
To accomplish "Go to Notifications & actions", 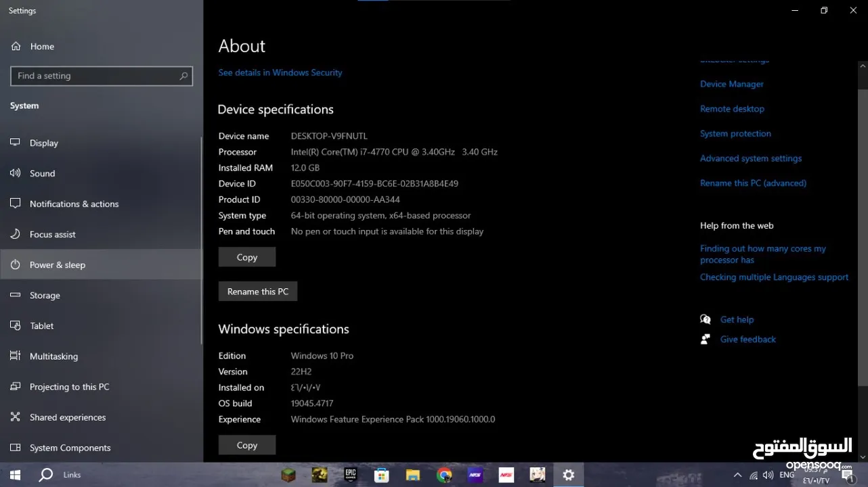I will tap(102, 204).
